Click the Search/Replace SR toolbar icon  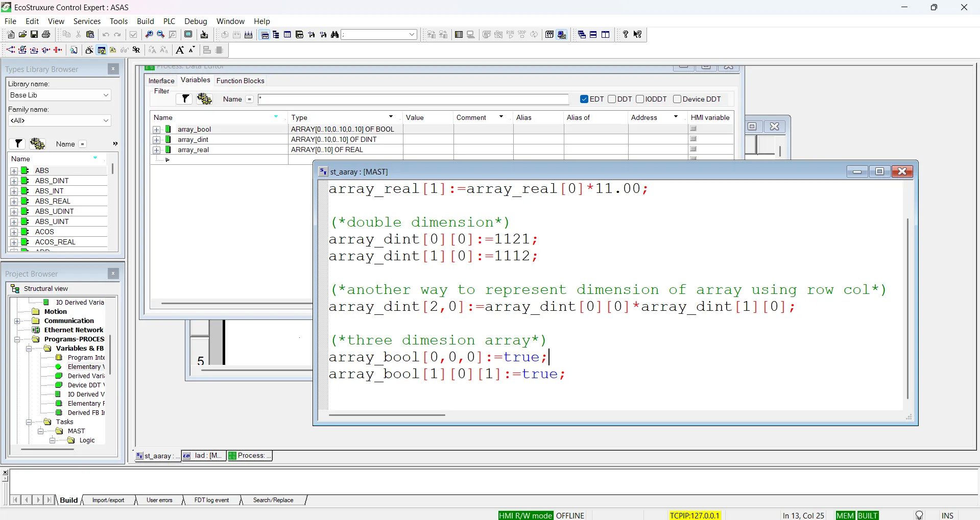tap(136, 50)
